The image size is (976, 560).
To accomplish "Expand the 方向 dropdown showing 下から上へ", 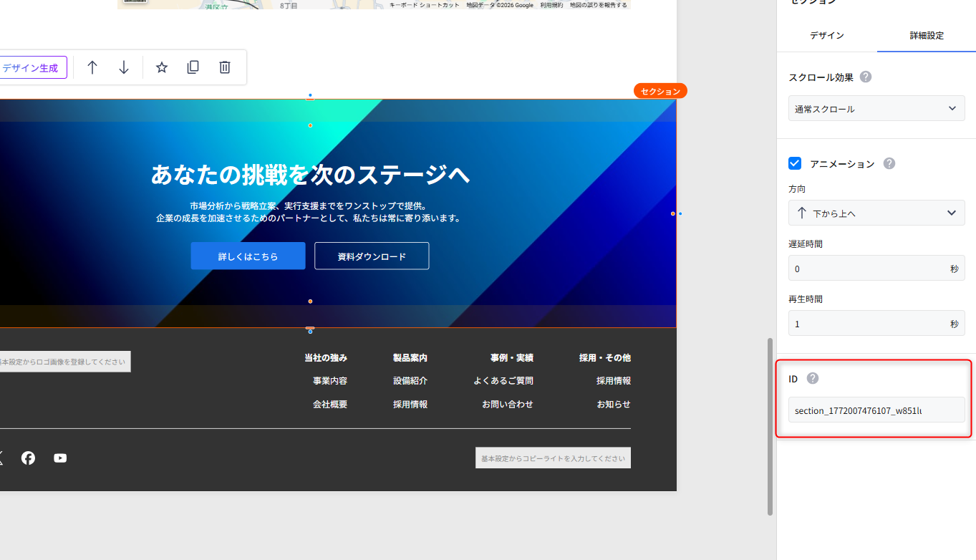I will pyautogui.click(x=876, y=213).
